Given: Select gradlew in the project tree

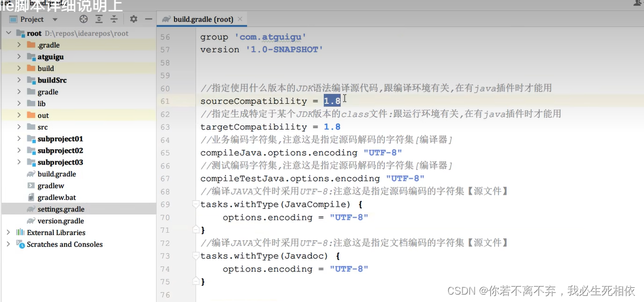Looking at the screenshot, I should click(x=51, y=186).
